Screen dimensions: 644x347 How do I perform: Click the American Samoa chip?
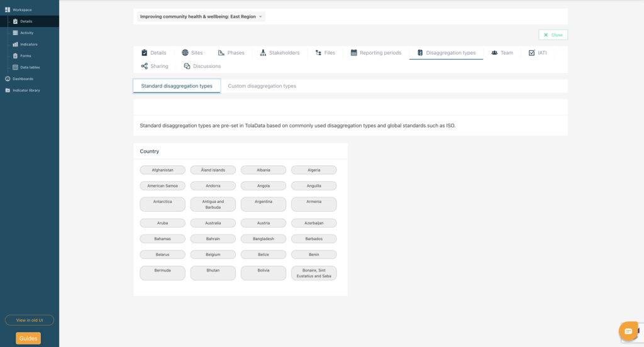click(x=163, y=185)
